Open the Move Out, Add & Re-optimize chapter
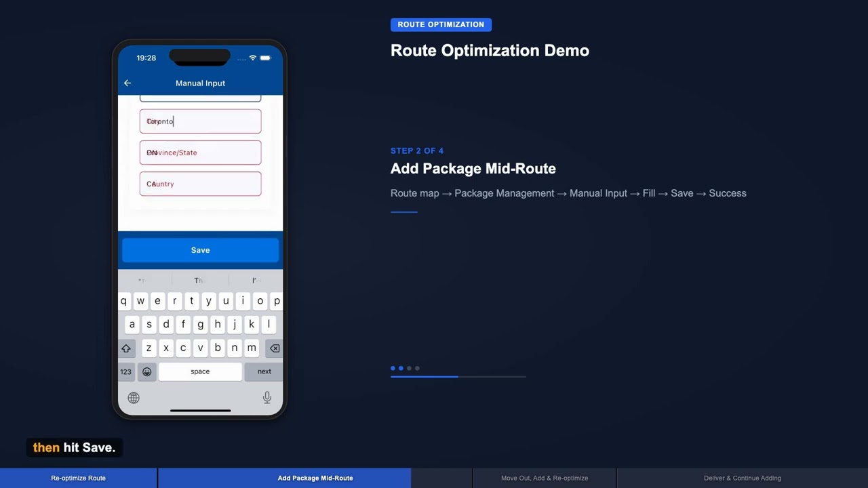This screenshot has height=488, width=868. [x=545, y=478]
